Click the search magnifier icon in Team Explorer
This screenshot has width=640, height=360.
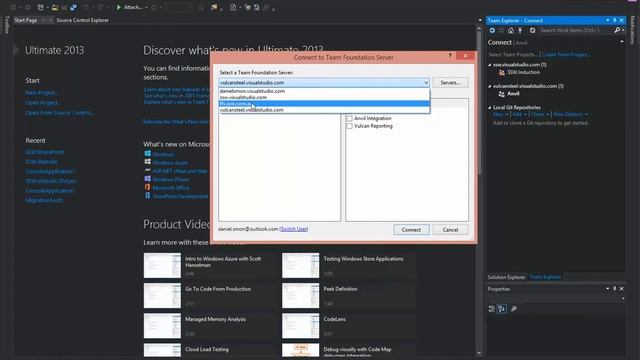[617, 30]
